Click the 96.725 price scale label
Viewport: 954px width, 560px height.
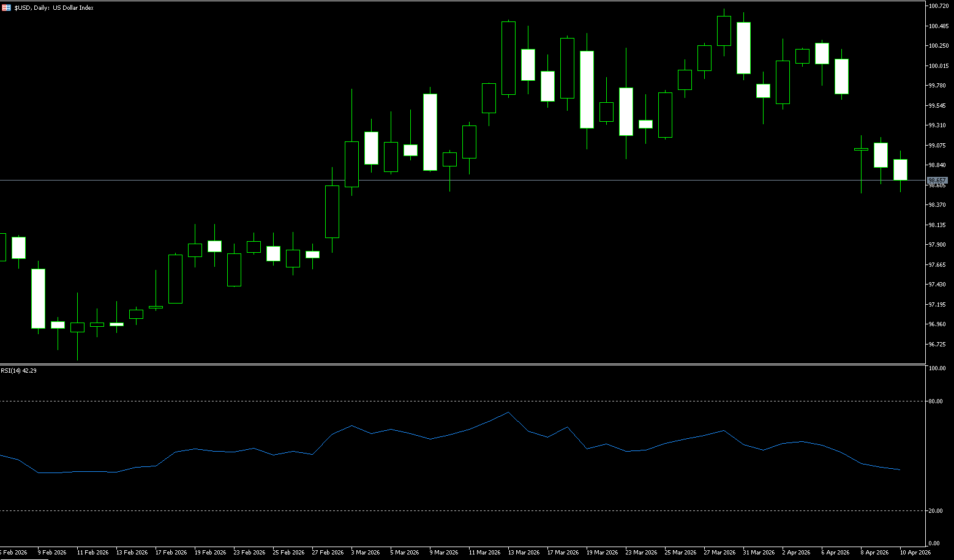click(x=937, y=344)
